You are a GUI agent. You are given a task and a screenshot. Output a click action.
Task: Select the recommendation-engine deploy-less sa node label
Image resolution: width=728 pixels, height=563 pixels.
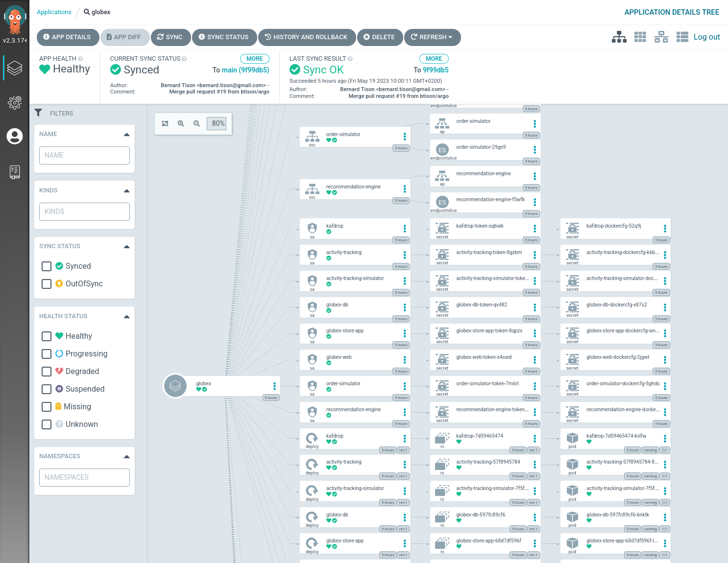click(x=353, y=410)
